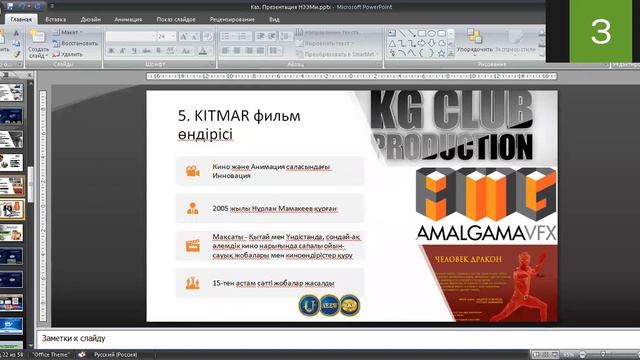Adjust the zoom slider in status bar
The image size is (640, 360).
(603, 354)
